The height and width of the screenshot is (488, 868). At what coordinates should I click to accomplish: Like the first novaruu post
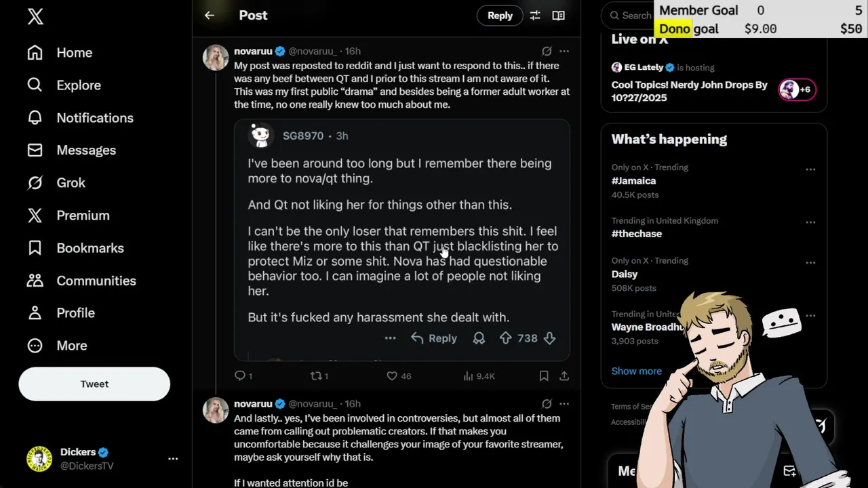tap(392, 375)
